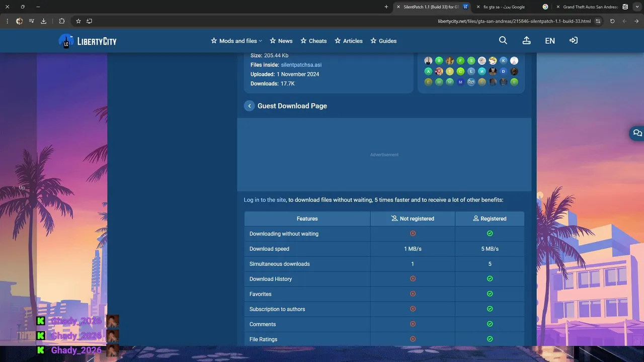Click the green "F" user avatar

click(460, 60)
